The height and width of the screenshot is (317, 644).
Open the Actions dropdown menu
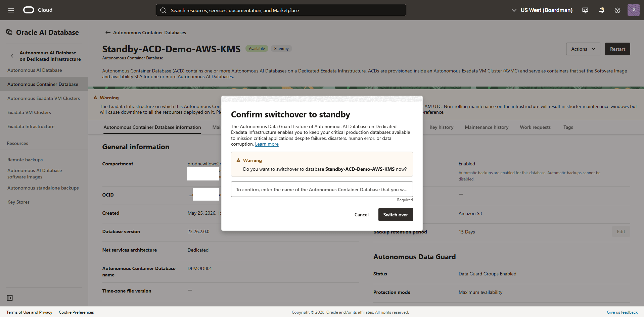point(583,49)
